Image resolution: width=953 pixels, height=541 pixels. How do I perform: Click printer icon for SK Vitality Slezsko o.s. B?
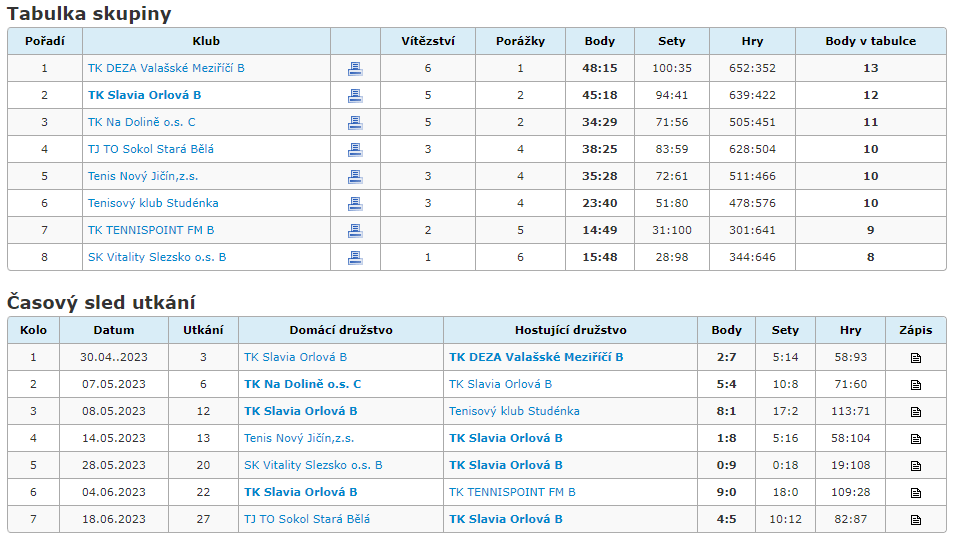click(x=355, y=258)
